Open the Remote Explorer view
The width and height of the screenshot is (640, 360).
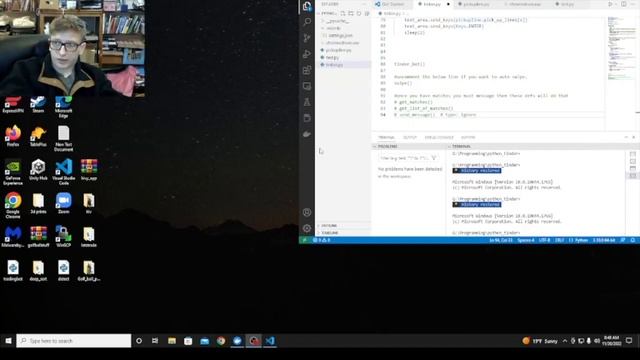coord(307,86)
